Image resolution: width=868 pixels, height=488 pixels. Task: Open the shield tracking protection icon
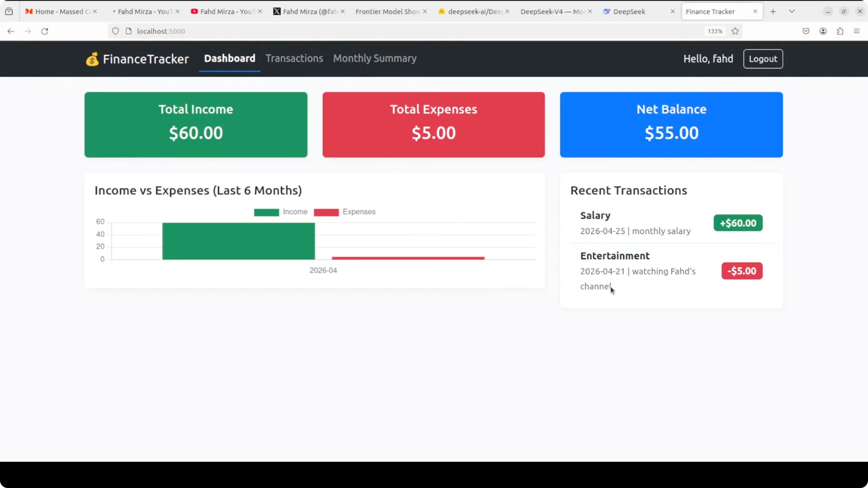click(115, 31)
